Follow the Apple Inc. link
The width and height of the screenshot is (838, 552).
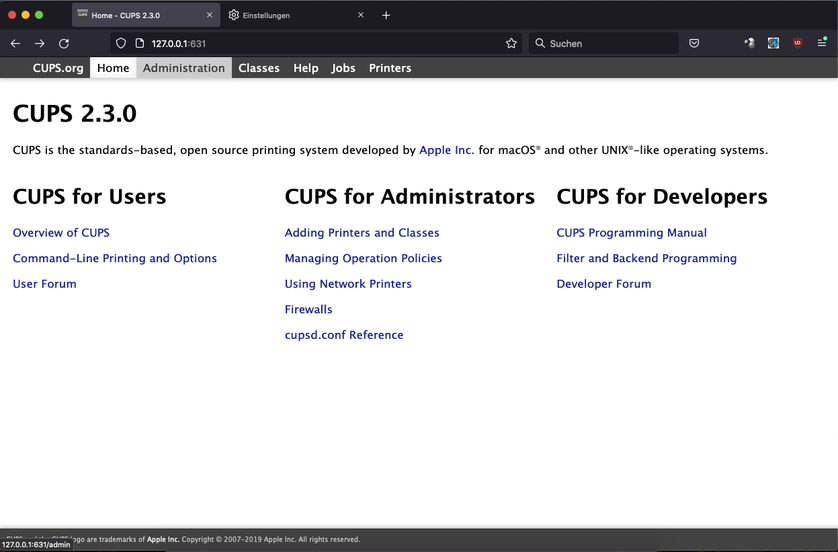point(446,150)
